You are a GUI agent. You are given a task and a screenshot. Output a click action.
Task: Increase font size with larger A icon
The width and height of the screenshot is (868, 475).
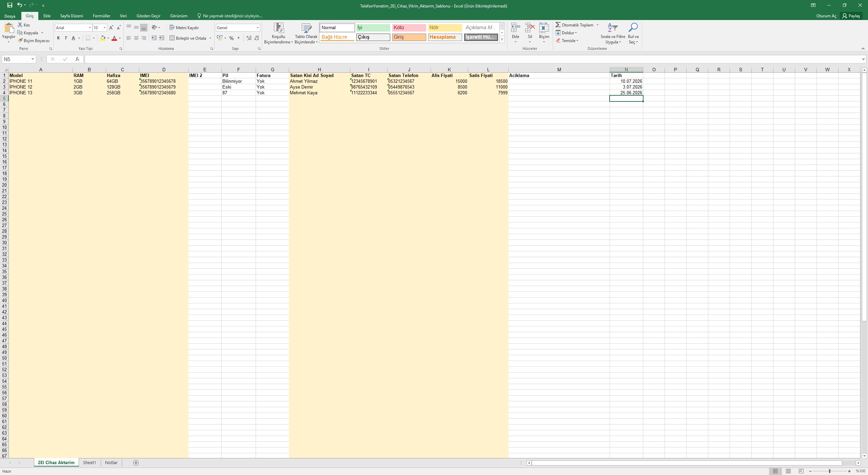coord(111,28)
